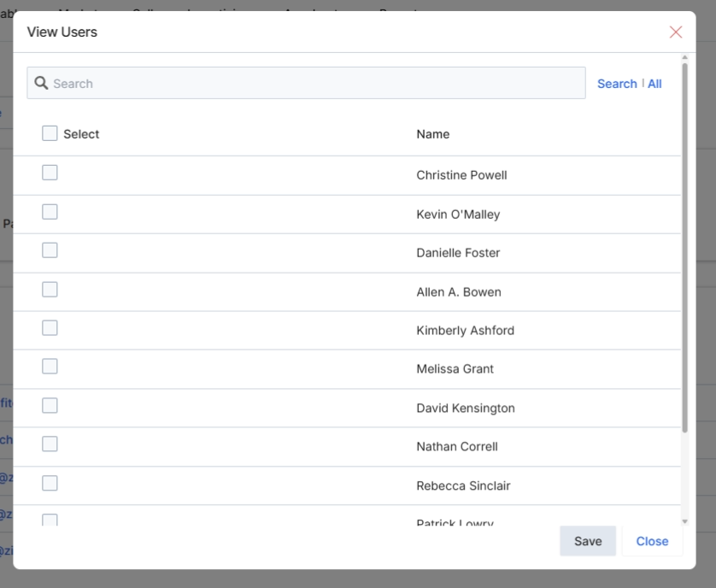The image size is (716, 588).
Task: Toggle the checkbox for Melissa Grant
Action: [50, 367]
